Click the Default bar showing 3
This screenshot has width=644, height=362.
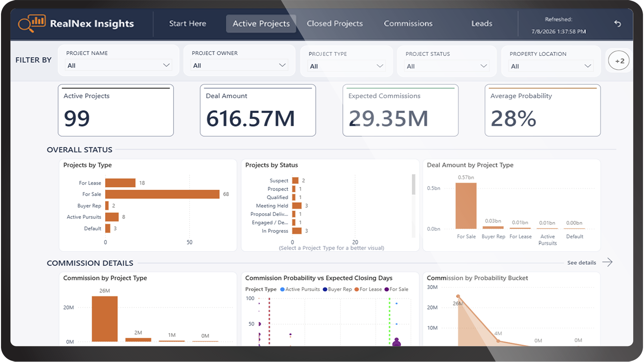108,228
